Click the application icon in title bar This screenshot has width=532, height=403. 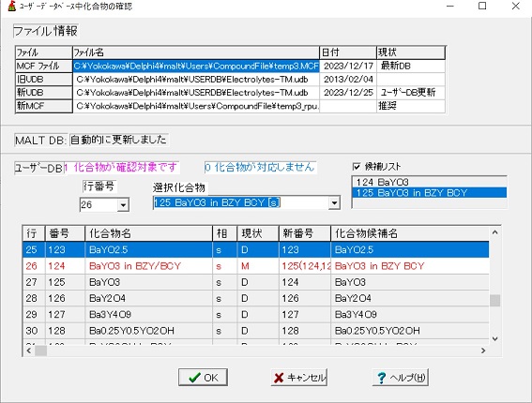point(12,6)
